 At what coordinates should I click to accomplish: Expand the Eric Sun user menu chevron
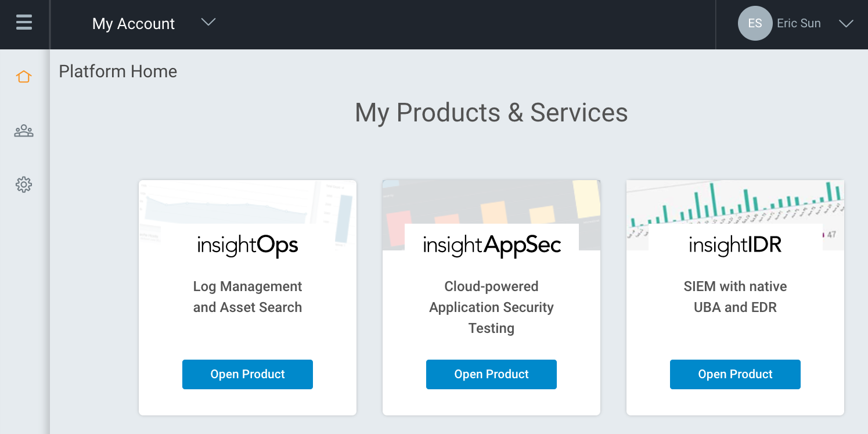846,24
